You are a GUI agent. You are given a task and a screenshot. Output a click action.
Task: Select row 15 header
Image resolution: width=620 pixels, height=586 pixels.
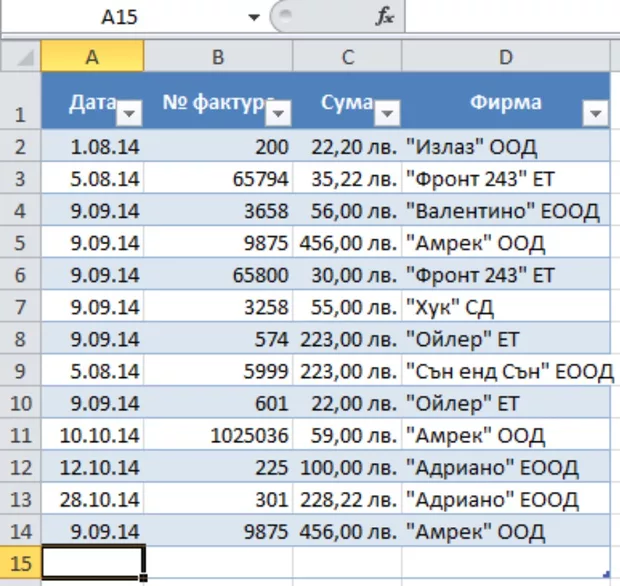(20, 563)
